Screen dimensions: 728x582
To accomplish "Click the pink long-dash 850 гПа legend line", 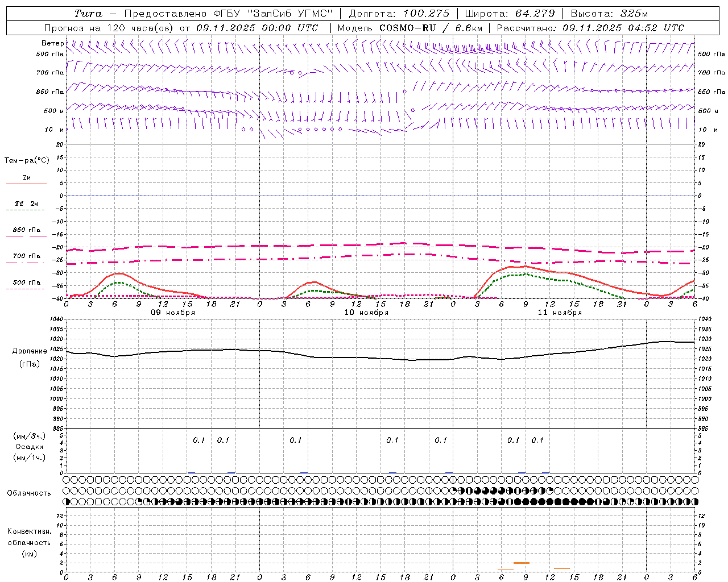I will pyautogui.click(x=26, y=236).
